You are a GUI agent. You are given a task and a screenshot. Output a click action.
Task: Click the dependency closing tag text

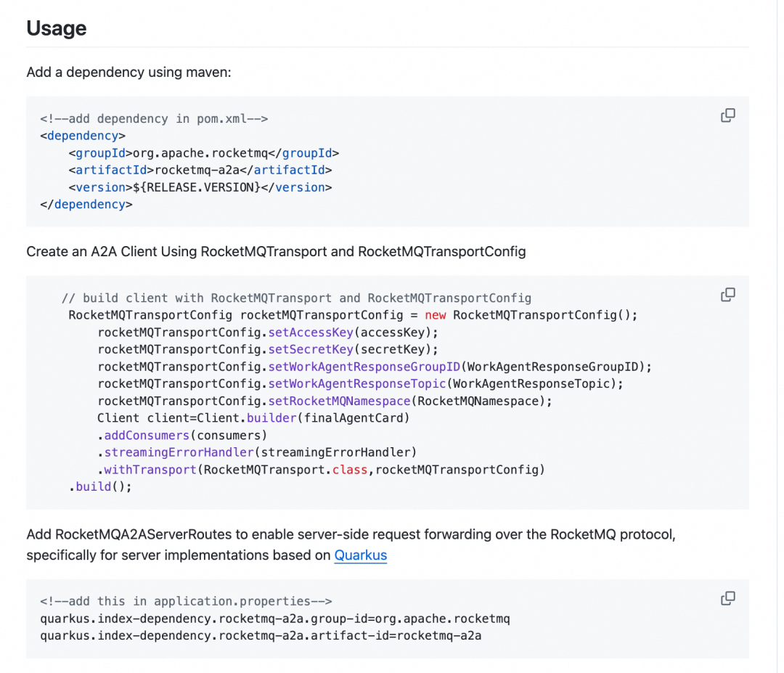click(x=86, y=204)
